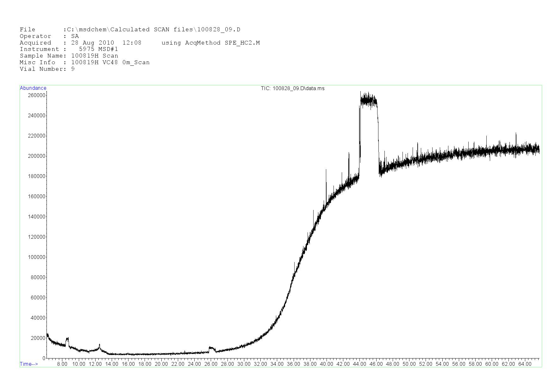Screen dimensions: 555x392
Task: Click the Misc Info VC48 0m_Scan line
Action: [84, 63]
